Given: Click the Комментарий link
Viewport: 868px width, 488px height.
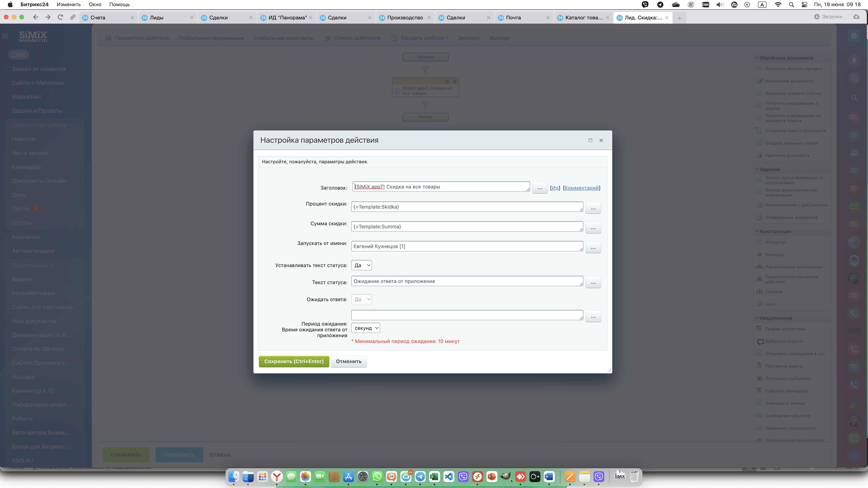Looking at the screenshot, I should coord(582,188).
